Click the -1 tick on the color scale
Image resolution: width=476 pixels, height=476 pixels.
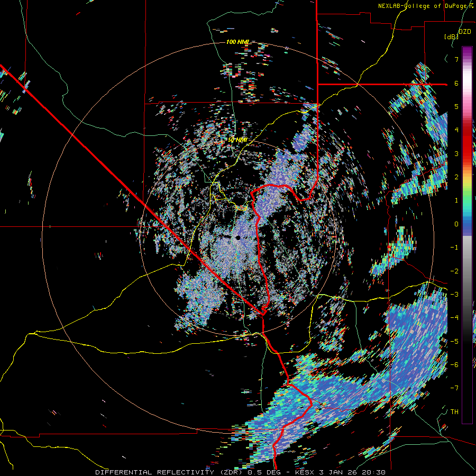tap(454, 248)
